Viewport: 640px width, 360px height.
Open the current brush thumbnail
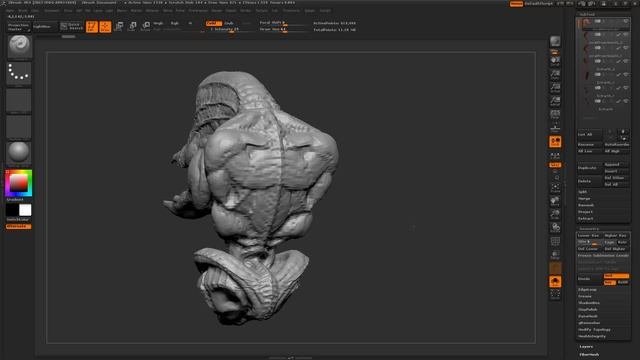19,47
